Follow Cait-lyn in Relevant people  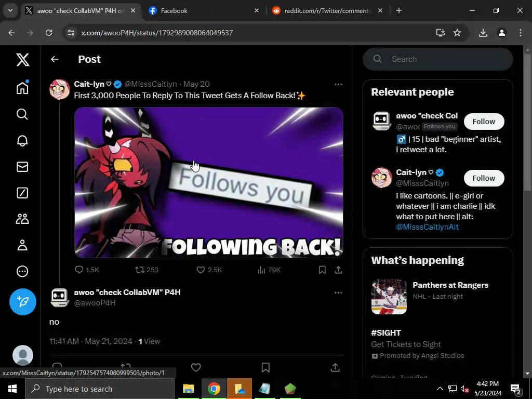484,178
